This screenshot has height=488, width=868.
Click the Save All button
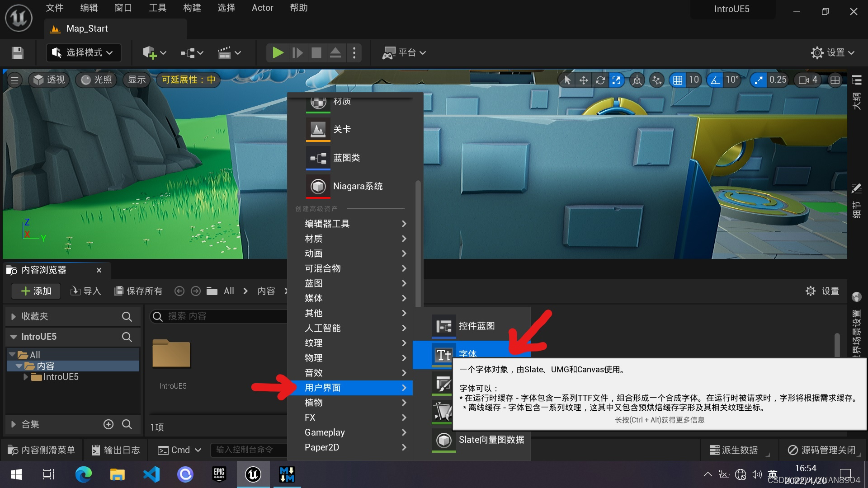click(x=138, y=291)
